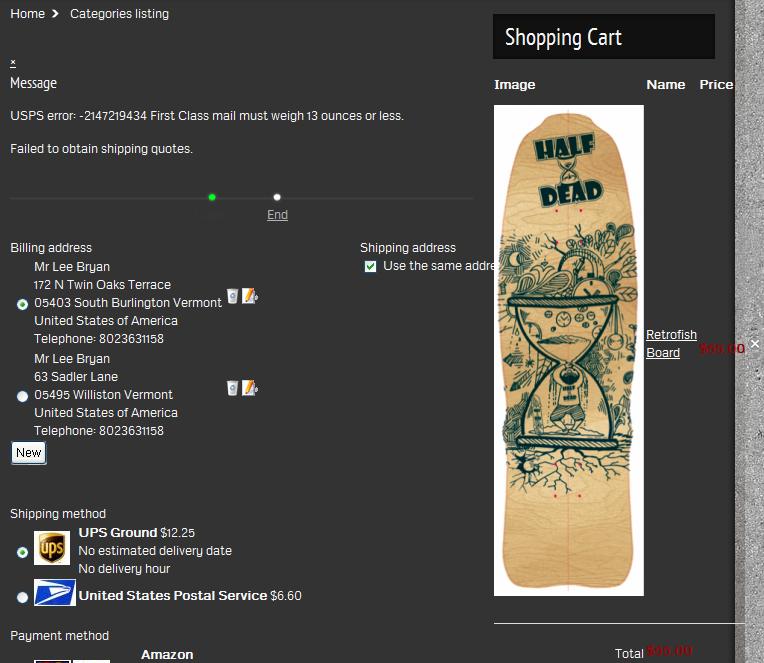Open the Retrofish Board product link

pyautogui.click(x=671, y=343)
